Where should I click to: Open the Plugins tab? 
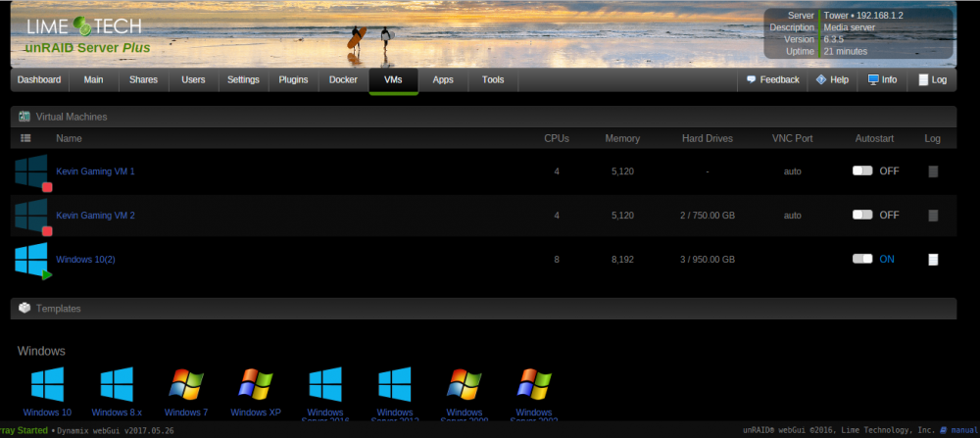click(x=294, y=80)
